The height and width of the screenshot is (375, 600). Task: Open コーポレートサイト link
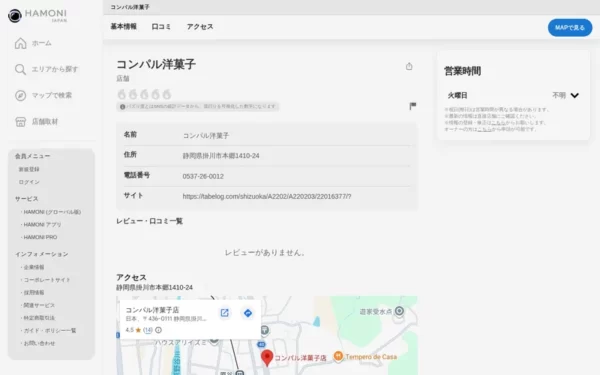pos(47,280)
